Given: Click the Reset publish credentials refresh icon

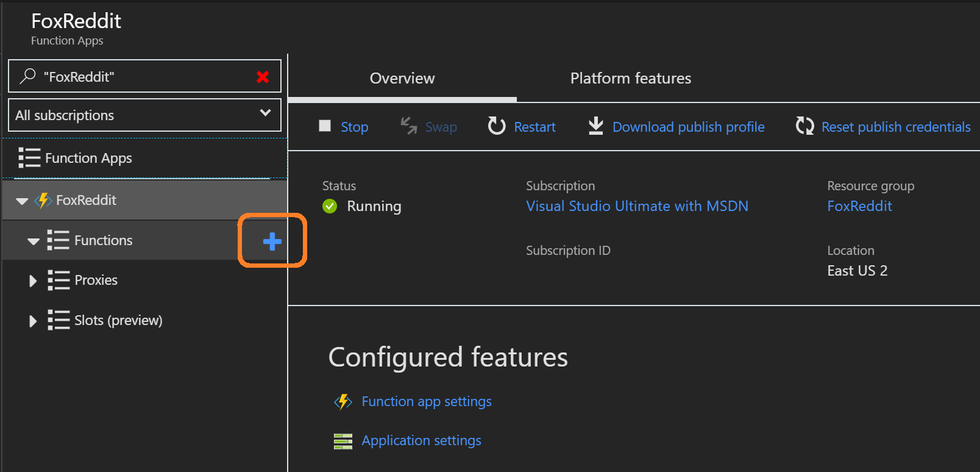Looking at the screenshot, I should (x=804, y=126).
